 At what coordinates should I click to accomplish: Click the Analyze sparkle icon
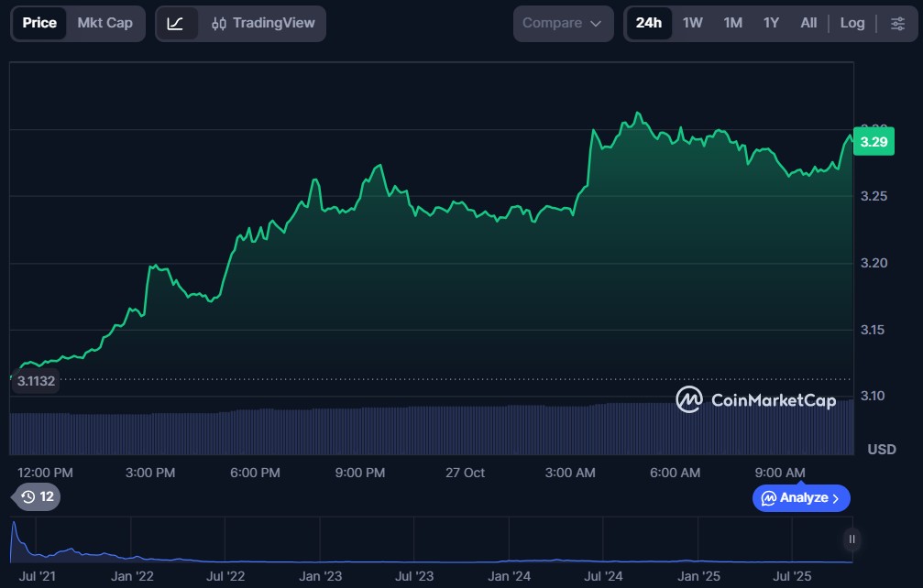(x=768, y=498)
